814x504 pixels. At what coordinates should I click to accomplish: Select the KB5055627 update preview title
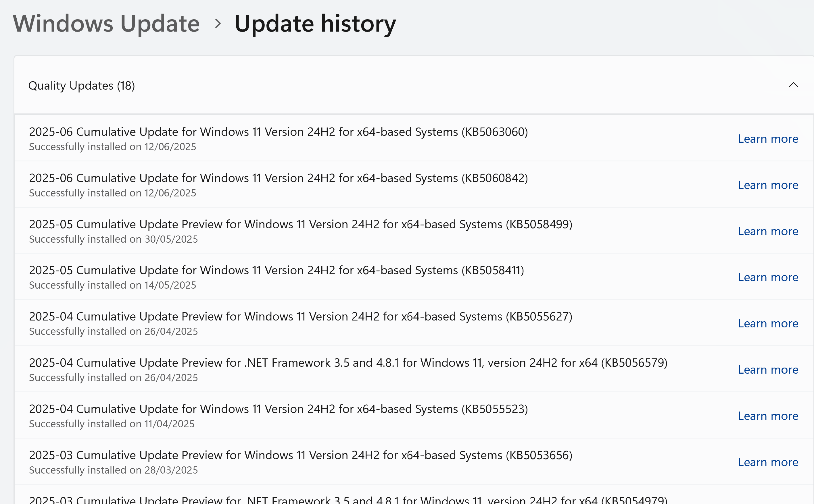[x=301, y=317]
